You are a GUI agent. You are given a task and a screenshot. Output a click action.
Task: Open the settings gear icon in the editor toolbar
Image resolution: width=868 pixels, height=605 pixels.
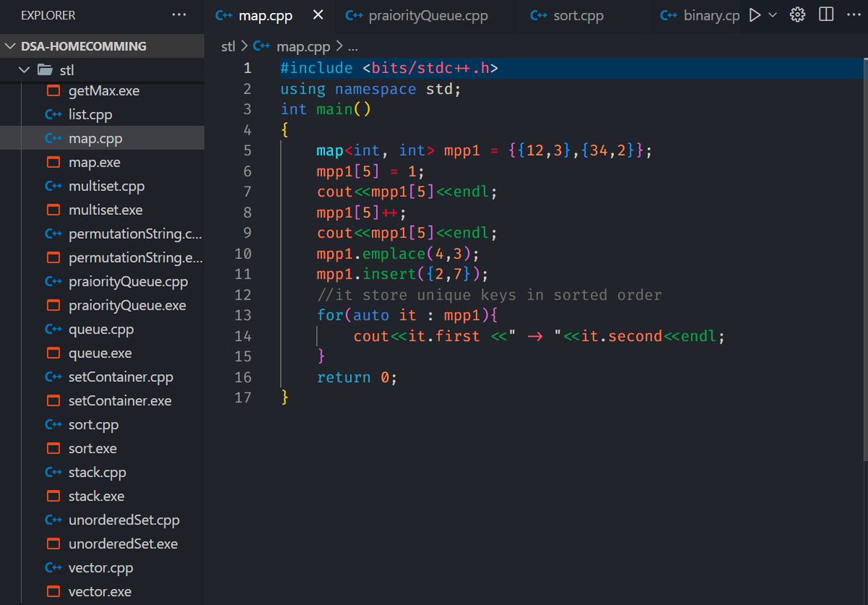796,14
